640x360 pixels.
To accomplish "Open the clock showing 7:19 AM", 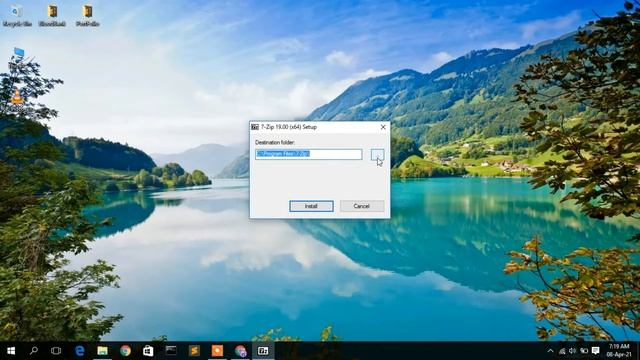I will coord(619,351).
